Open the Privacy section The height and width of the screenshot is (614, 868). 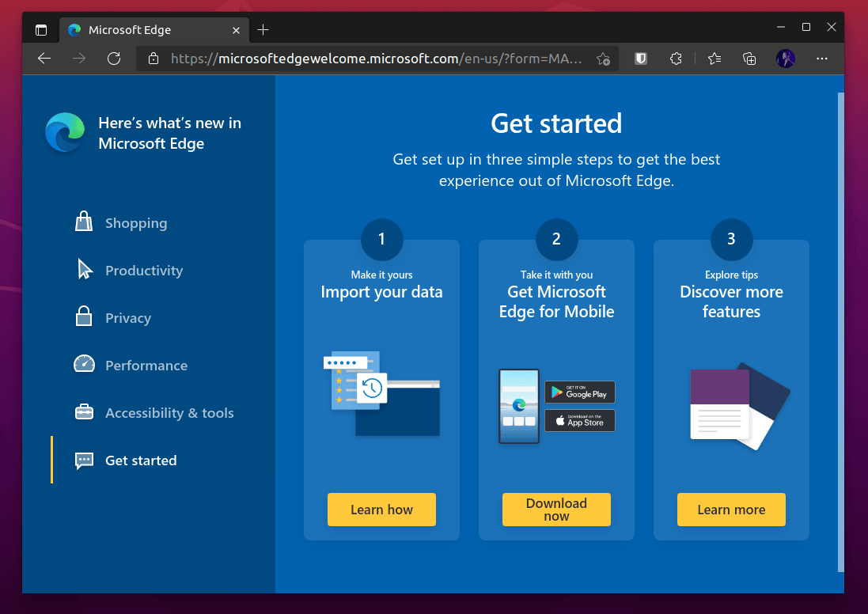coord(127,318)
